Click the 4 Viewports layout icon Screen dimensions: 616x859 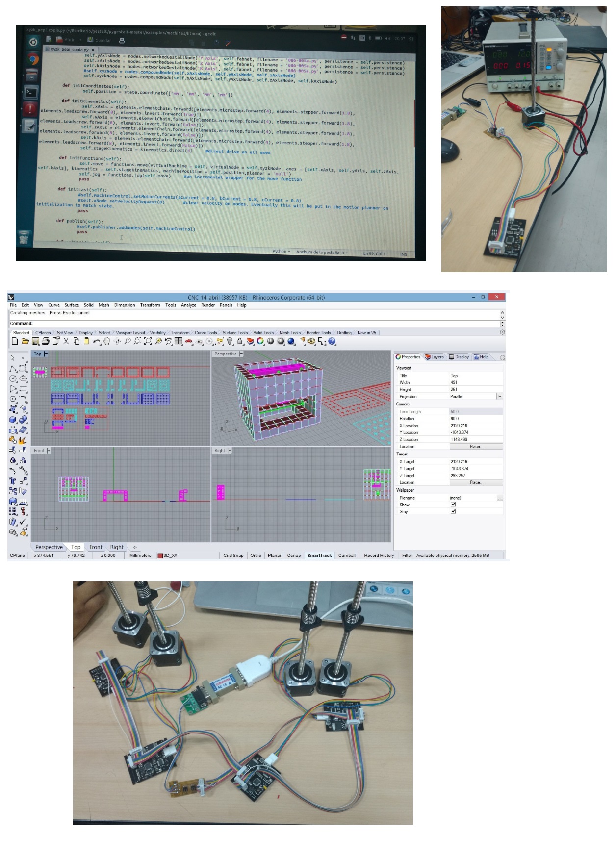pyautogui.click(x=178, y=341)
